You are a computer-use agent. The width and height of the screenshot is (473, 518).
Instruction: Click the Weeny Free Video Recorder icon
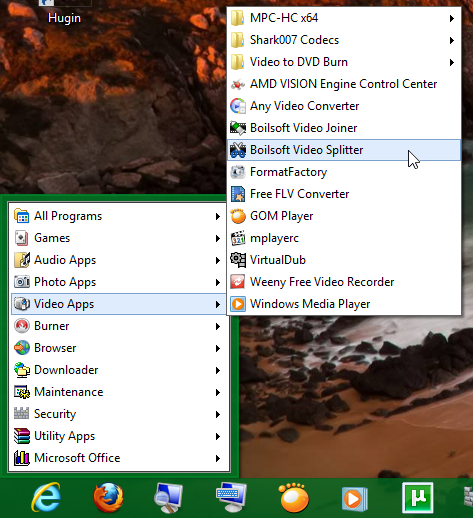click(x=238, y=282)
